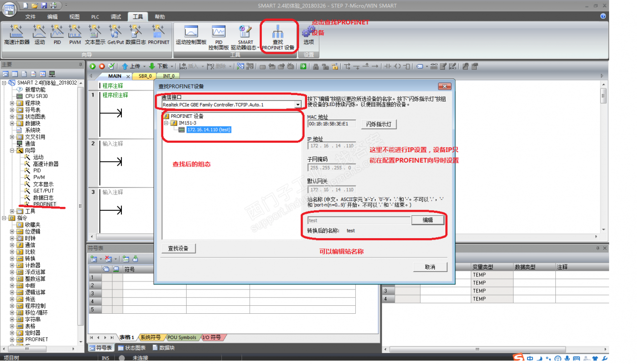
Task: Open the PID wizard in ribbon
Action: pos(57,35)
